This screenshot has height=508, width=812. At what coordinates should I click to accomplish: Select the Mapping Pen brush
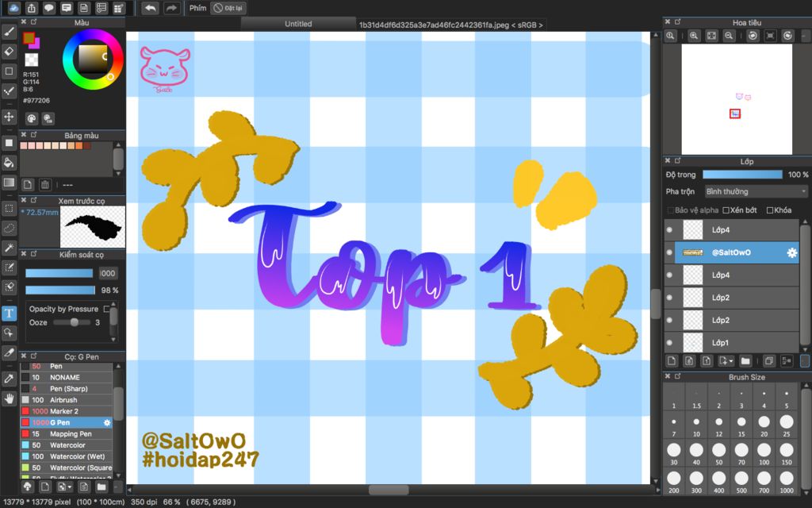67,434
